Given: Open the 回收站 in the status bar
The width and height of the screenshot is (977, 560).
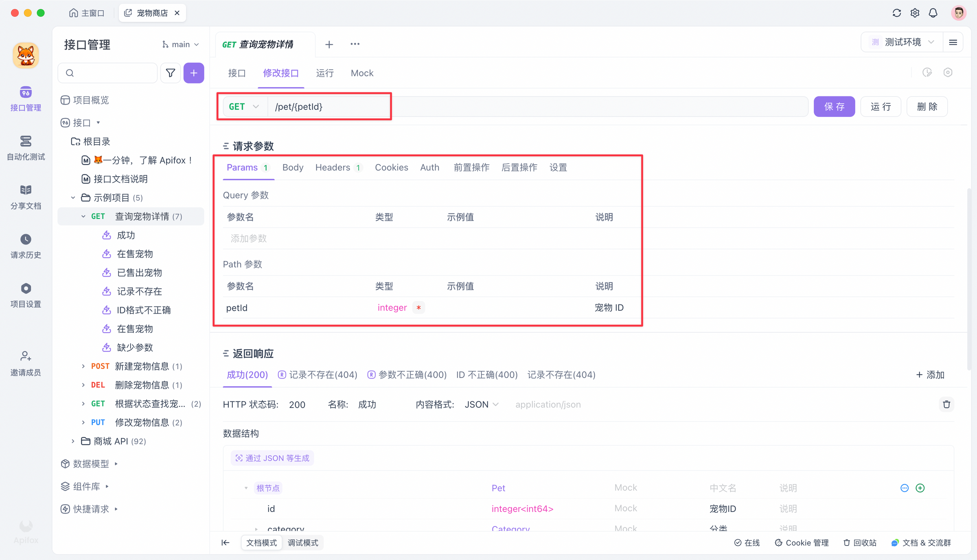Looking at the screenshot, I should [859, 542].
